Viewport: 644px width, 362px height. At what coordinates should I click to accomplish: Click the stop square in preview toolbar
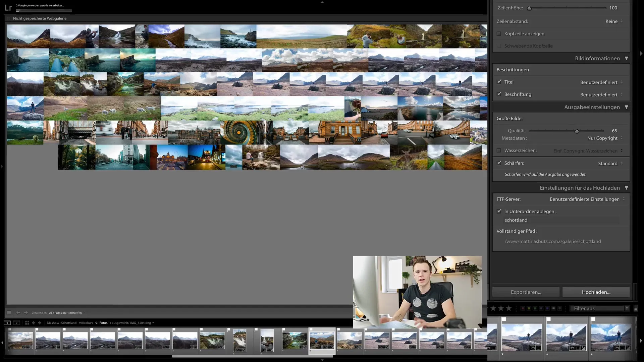pyautogui.click(x=9, y=313)
